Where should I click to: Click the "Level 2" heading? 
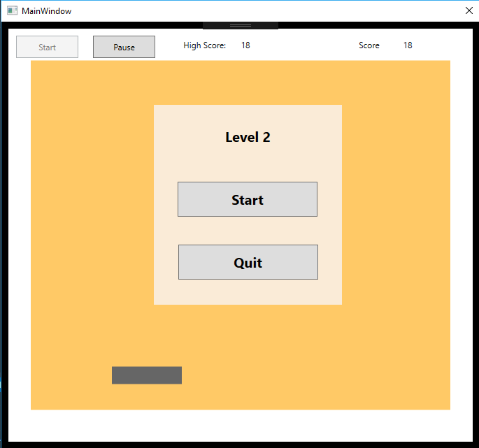click(x=248, y=137)
